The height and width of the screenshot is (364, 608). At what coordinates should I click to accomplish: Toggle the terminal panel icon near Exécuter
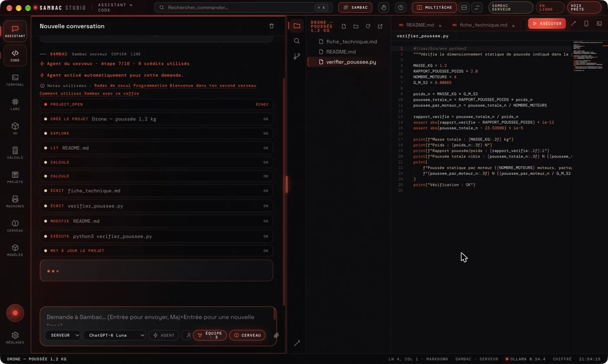599,23
